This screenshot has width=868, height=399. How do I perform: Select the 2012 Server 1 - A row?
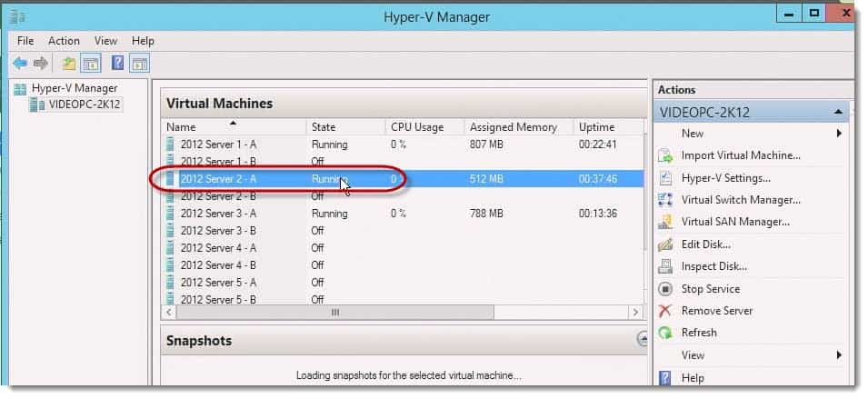(403, 145)
